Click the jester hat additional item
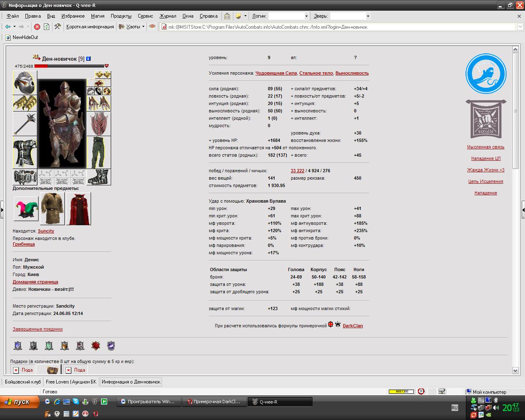Viewport: 525px width, 420px height. [x=26, y=208]
